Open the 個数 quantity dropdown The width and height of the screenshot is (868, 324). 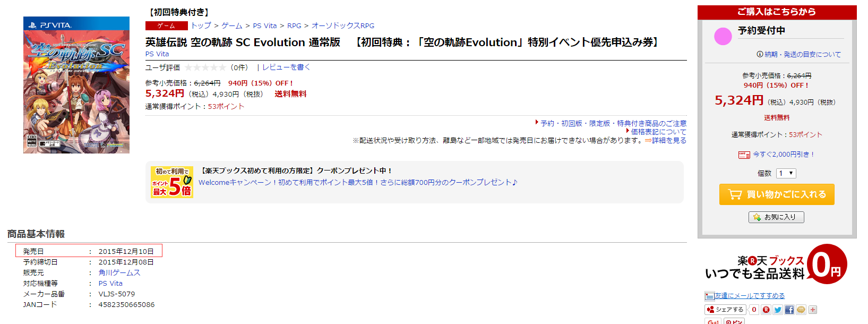pyautogui.click(x=786, y=173)
